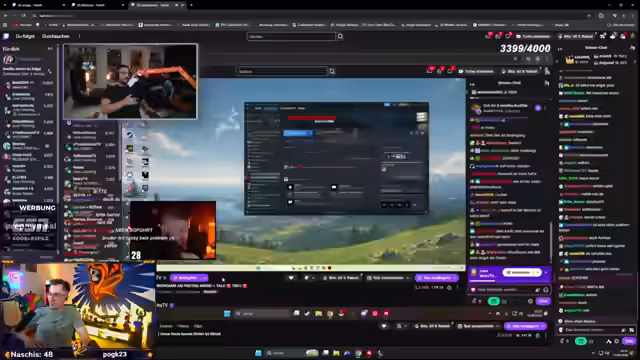Image resolution: width=640 pixels, height=360 pixels.
Task: Click the Twitch search input field
Action: (x=291, y=37)
